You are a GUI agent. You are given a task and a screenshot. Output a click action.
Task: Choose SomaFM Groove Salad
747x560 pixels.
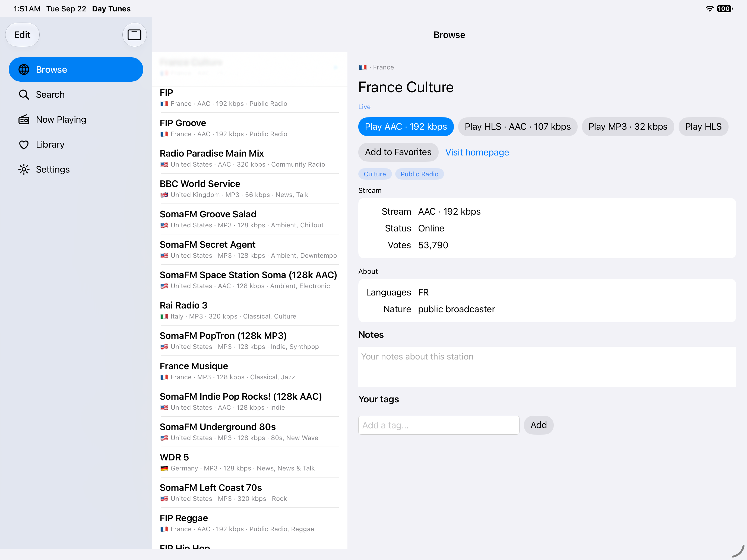pyautogui.click(x=249, y=219)
